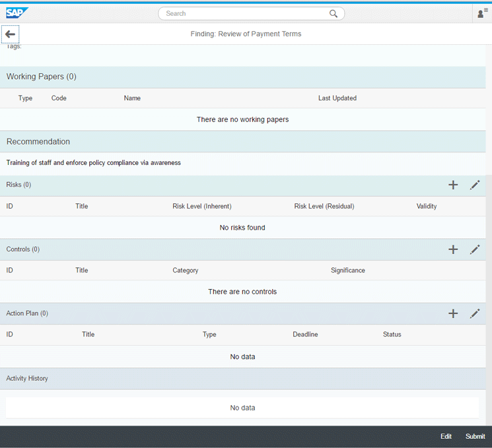
Task: Click the back arrow button
Action: 11,34
